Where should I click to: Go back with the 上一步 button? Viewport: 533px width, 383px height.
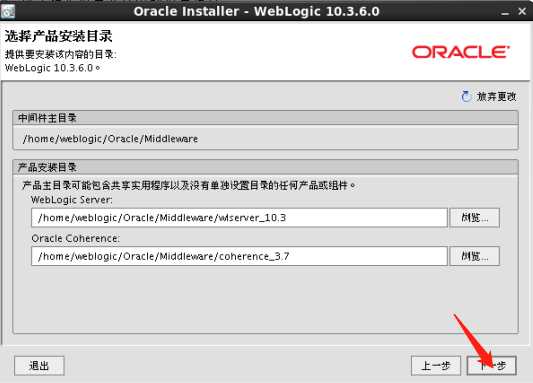point(436,366)
